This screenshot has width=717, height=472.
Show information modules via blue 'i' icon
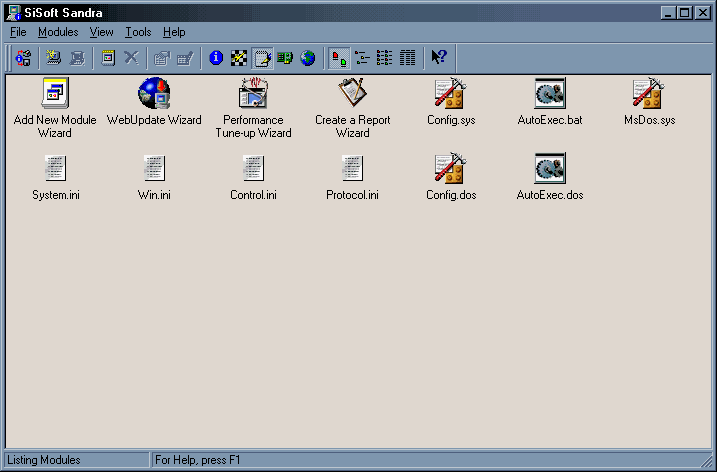216,58
